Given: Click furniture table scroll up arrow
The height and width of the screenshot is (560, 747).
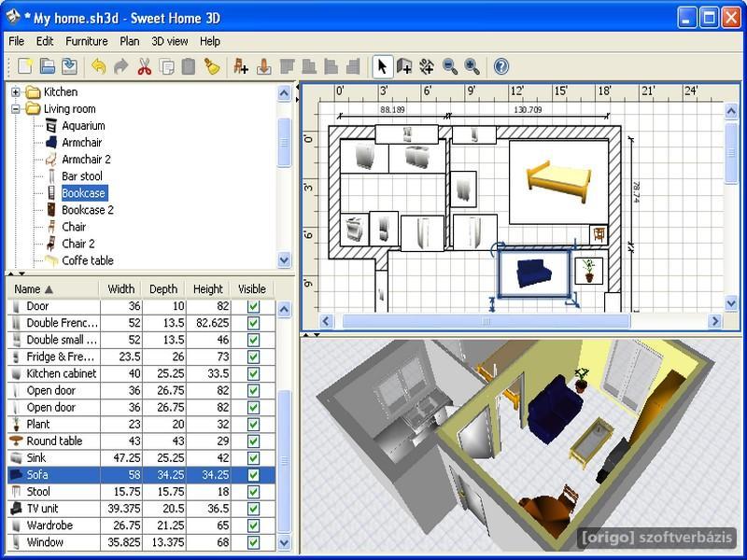Looking at the screenshot, I should click(x=284, y=310).
